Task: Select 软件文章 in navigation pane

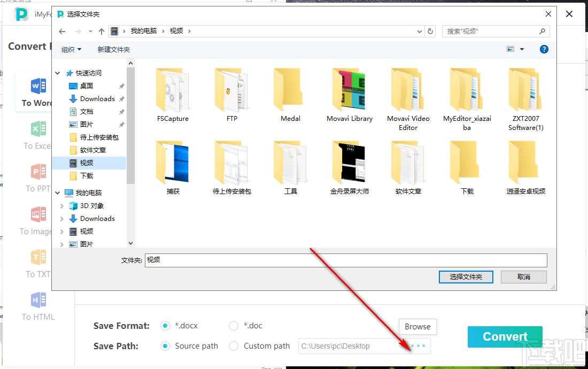Action: tap(93, 150)
